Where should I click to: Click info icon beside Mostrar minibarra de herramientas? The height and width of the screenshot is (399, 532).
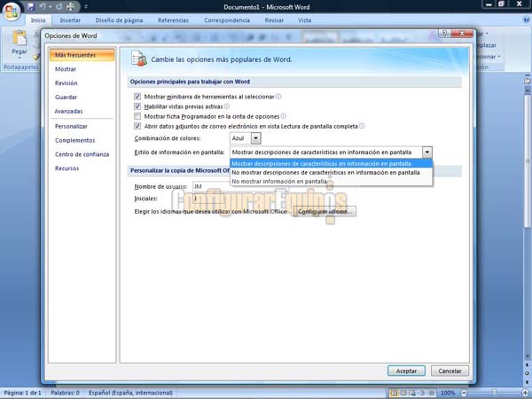pyautogui.click(x=278, y=97)
